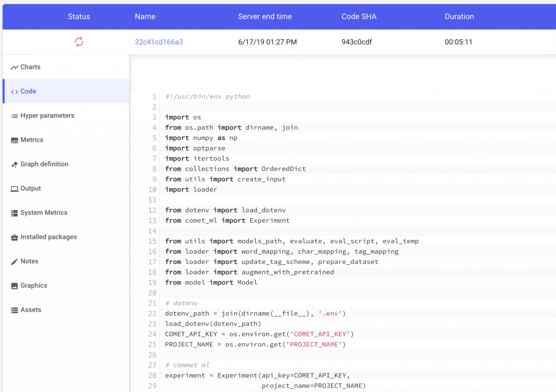Open the Charts tab
Viewport: 556px width, 392px height.
(x=66, y=67)
